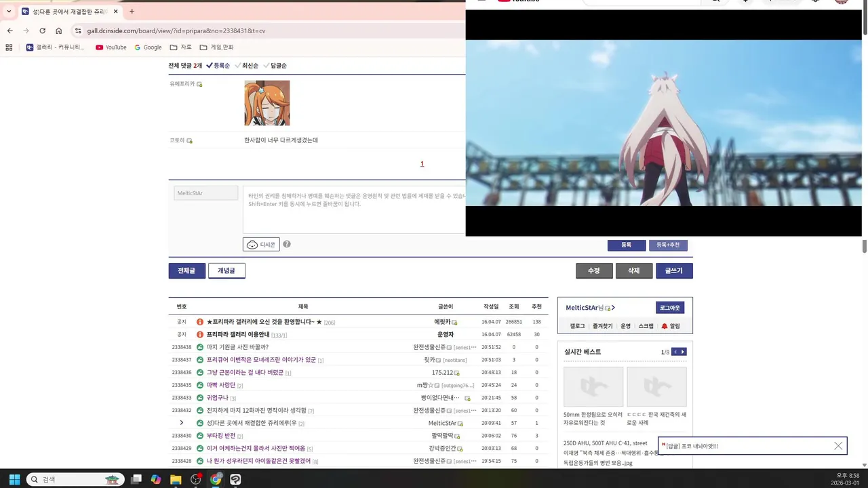Show next 실시간 베스트 page arrow
The width and height of the screenshot is (868, 488).
[x=684, y=352]
